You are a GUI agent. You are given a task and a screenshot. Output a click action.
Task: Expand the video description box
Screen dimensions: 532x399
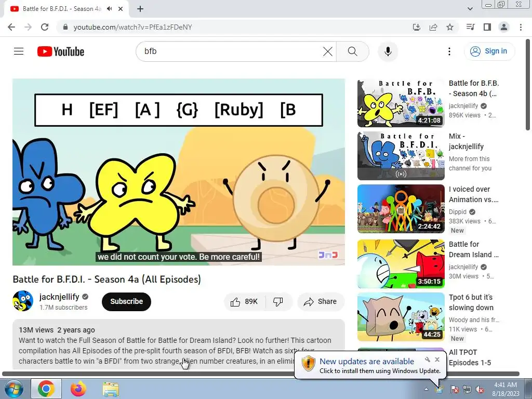[179, 344]
